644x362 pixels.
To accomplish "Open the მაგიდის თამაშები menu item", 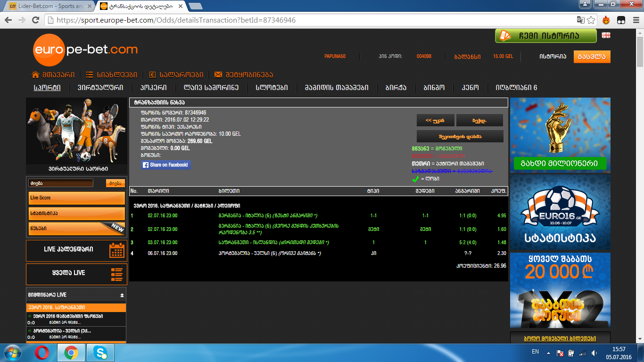I will (x=337, y=88).
